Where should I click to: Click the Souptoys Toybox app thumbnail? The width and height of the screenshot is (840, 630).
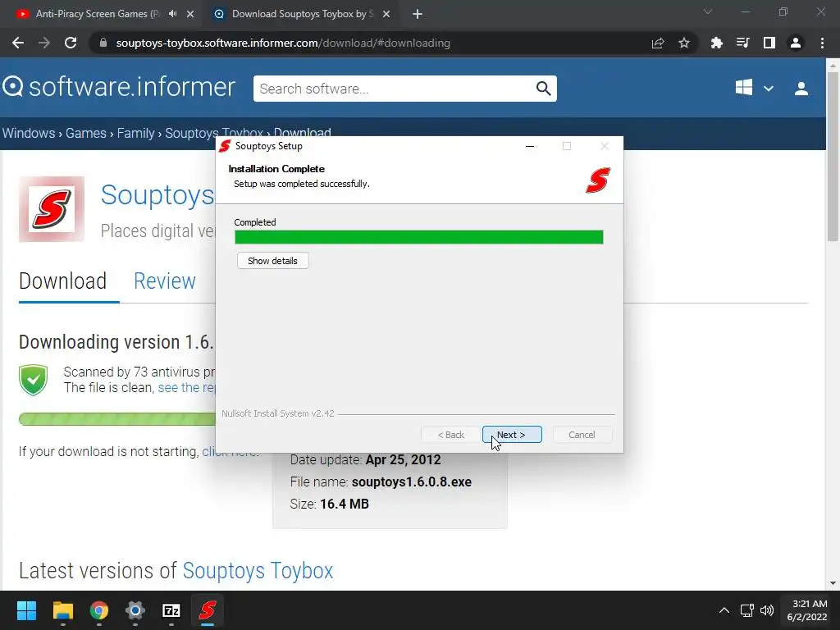pyautogui.click(x=52, y=209)
